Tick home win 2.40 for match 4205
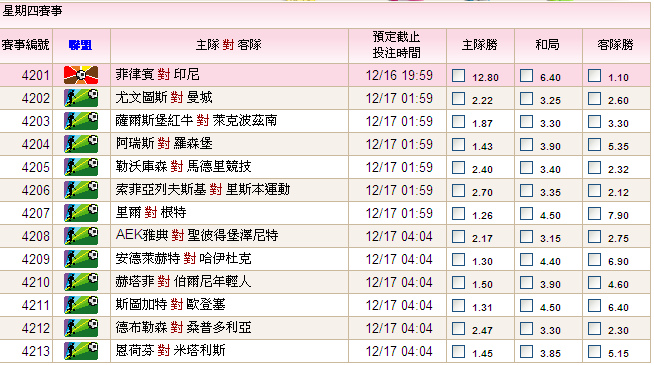 point(458,167)
